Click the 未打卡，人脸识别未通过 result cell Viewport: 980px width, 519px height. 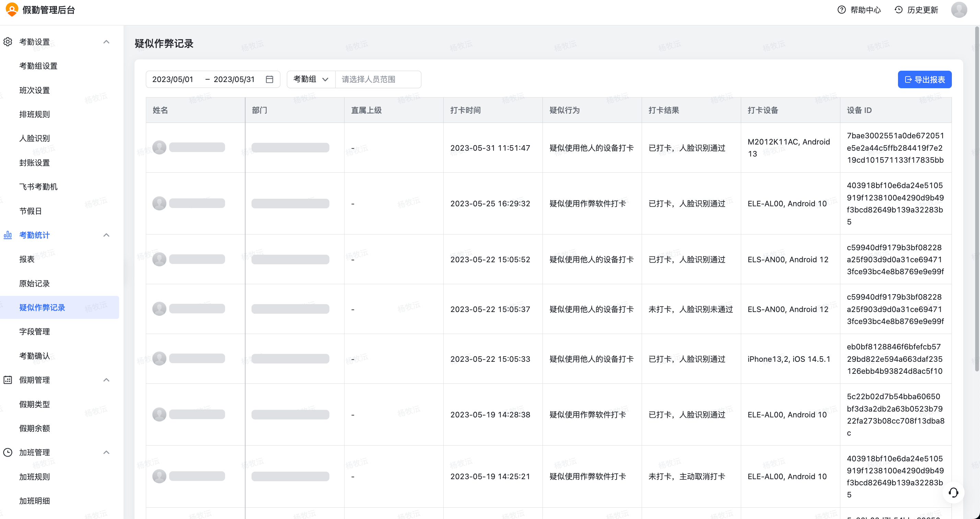click(690, 309)
